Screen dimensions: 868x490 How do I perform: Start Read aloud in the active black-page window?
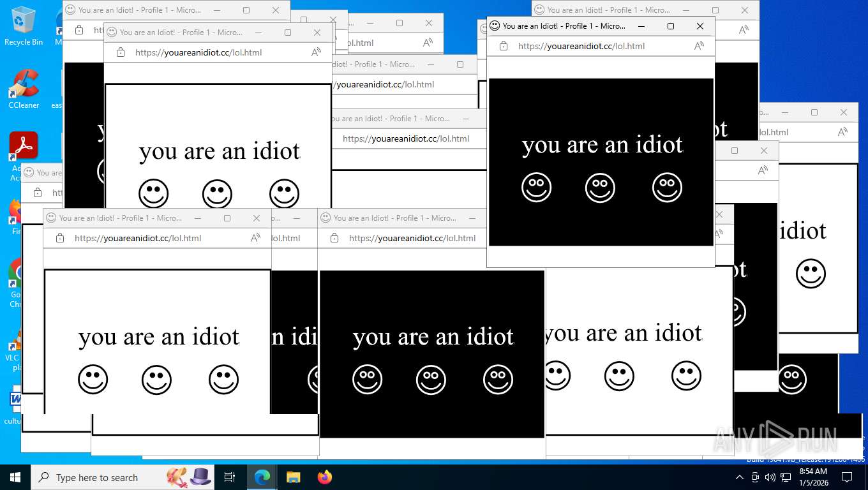click(x=699, y=46)
